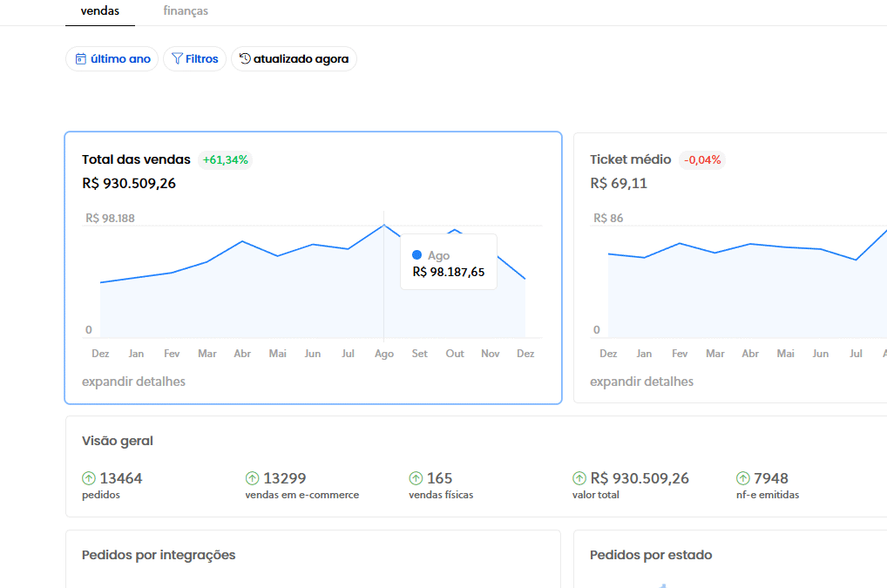Screen dimensions: 887x588
Task: Click Abr label on Total das vendas axis
Action: pos(242,354)
